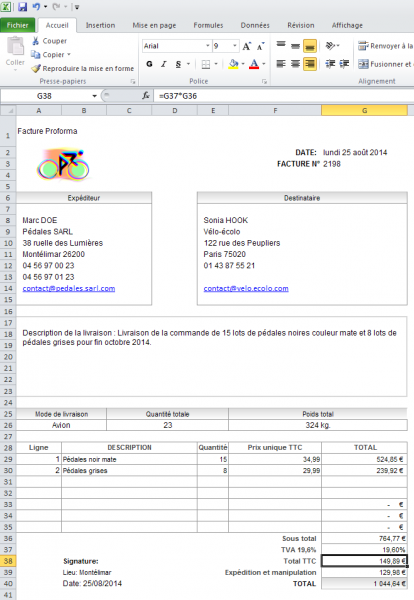The width and height of the screenshot is (414, 600).
Task: Click the Couper scissors icon
Action: [x=36, y=41]
